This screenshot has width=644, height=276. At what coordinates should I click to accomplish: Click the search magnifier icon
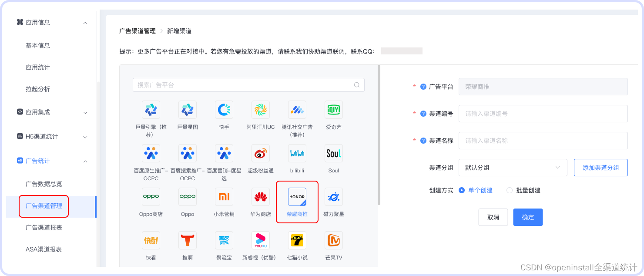[x=357, y=85]
